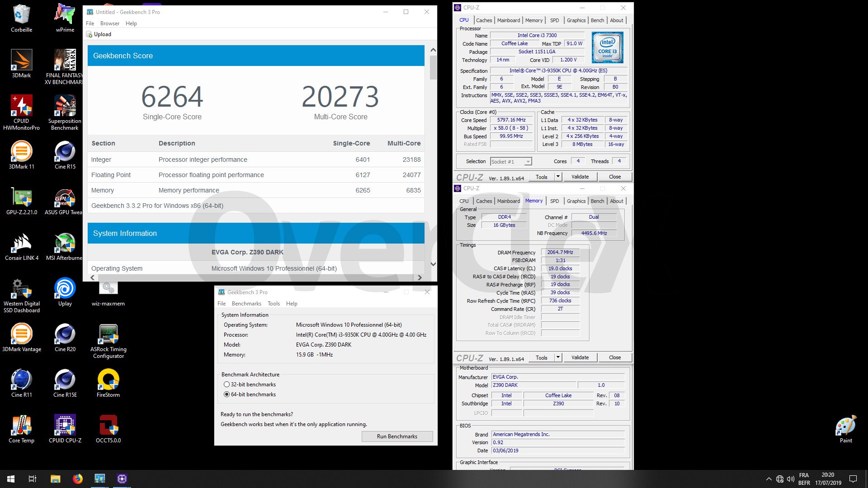This screenshot has width=868, height=488.
Task: Click Geekbench results vertical scrollbar up arrow
Action: click(433, 50)
